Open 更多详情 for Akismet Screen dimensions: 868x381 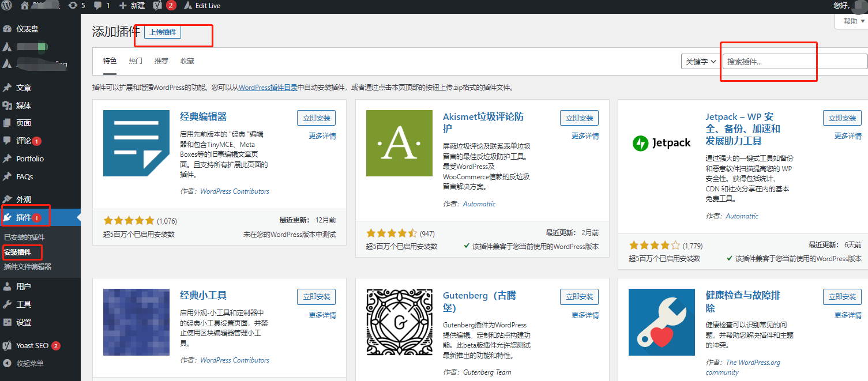coord(585,136)
